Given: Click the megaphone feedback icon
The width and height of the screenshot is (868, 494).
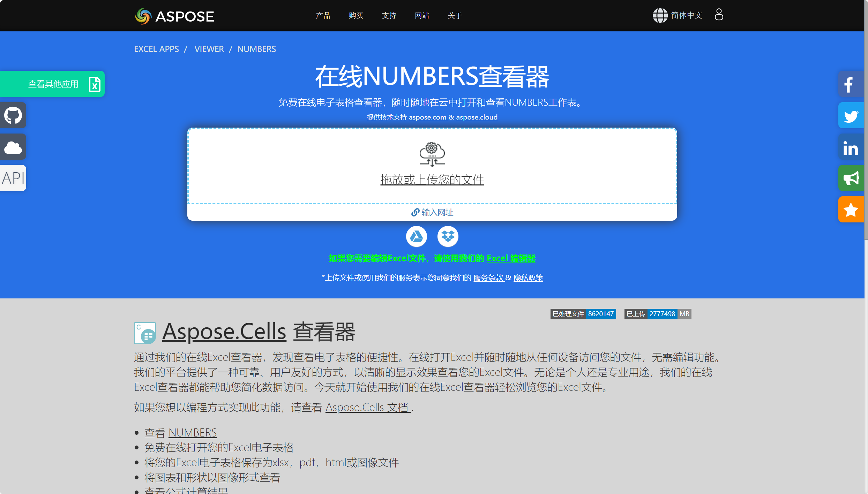Looking at the screenshot, I should click(851, 178).
